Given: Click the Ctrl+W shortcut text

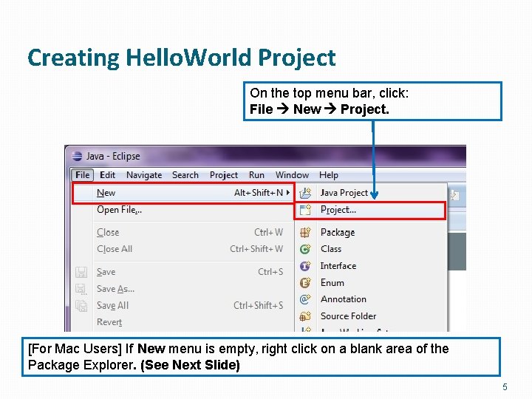Looking at the screenshot, I should 268,233.
